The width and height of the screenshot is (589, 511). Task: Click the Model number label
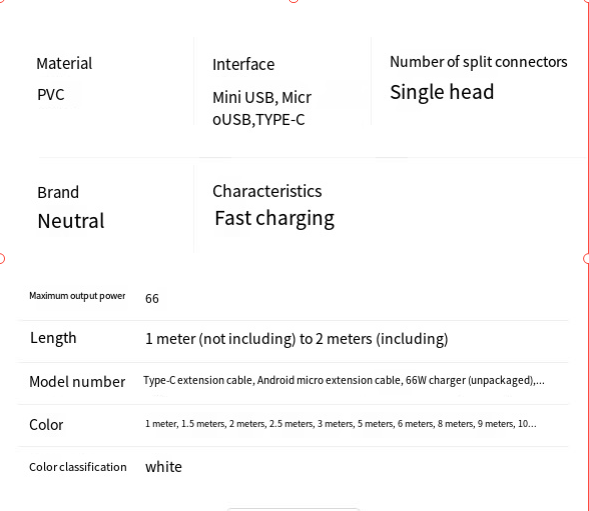77,382
